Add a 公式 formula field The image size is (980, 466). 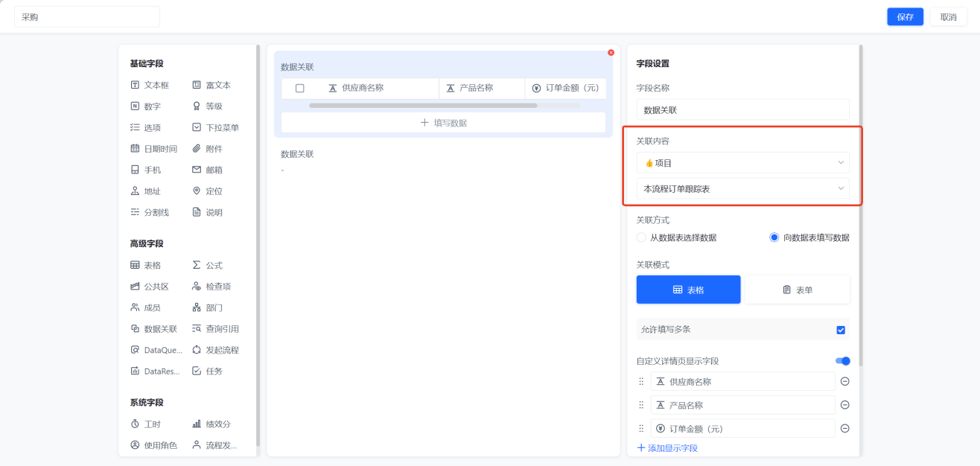coord(207,265)
